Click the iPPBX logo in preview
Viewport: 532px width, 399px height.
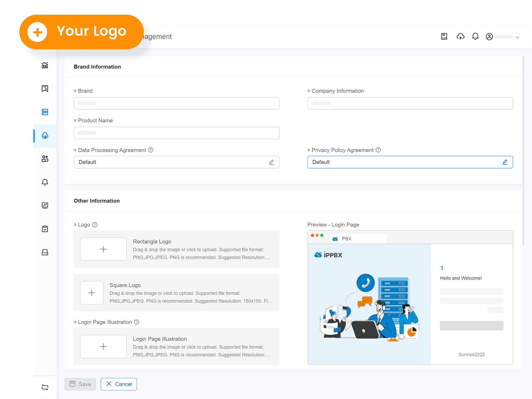(328, 255)
